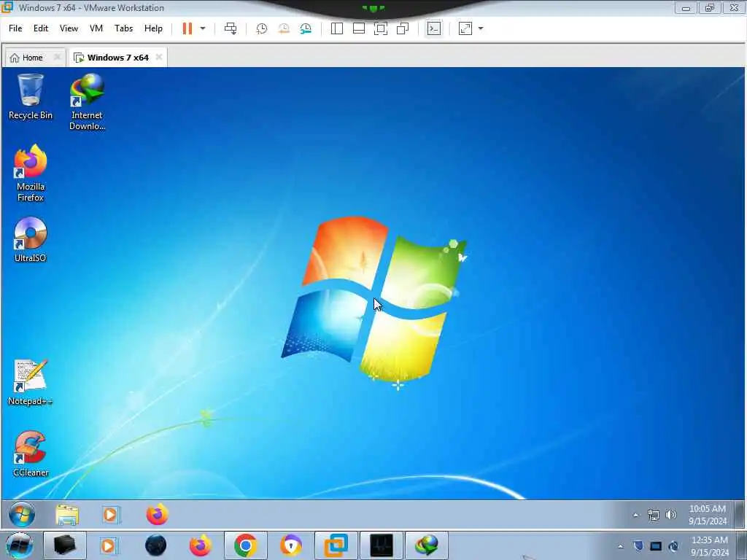Click the guest volume speaker icon
The image size is (747, 560).
(671, 515)
